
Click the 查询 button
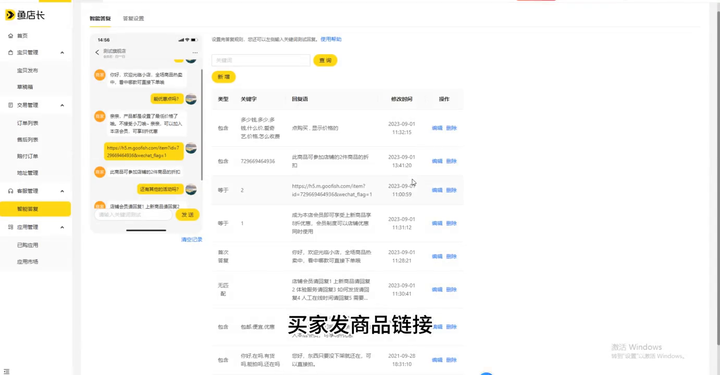325,61
